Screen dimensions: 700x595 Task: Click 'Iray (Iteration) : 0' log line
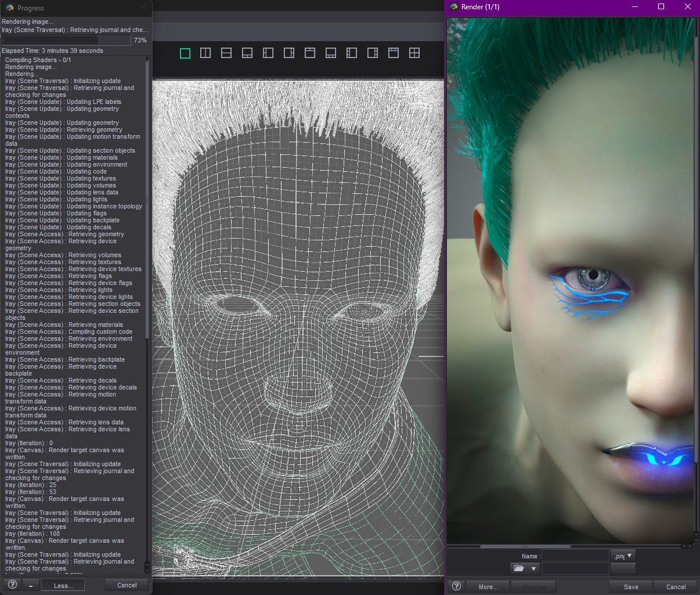pyautogui.click(x=29, y=443)
